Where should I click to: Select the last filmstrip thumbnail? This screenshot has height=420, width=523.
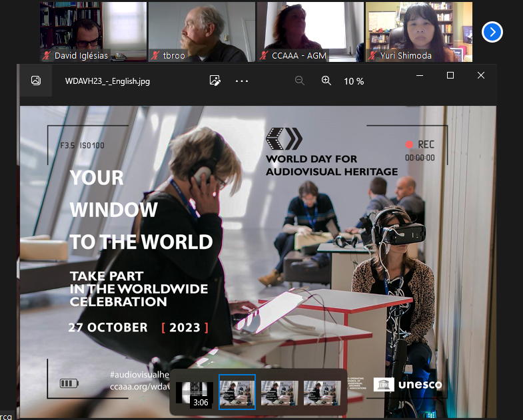(x=322, y=393)
